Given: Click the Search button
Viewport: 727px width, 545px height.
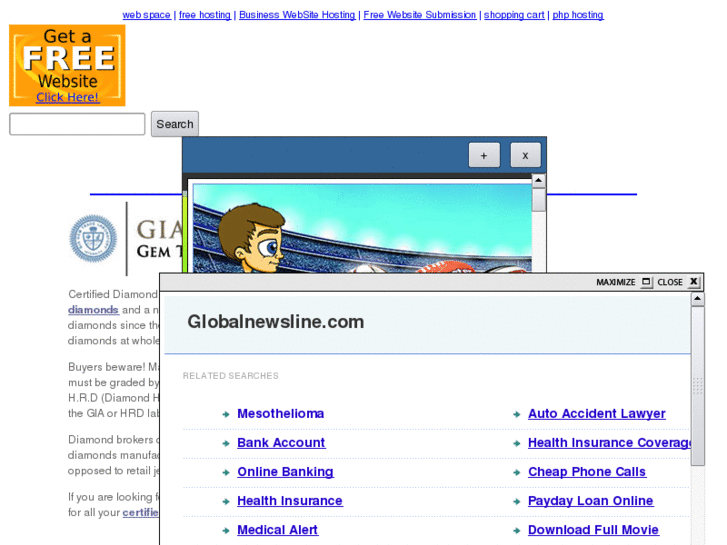Looking at the screenshot, I should point(175,124).
